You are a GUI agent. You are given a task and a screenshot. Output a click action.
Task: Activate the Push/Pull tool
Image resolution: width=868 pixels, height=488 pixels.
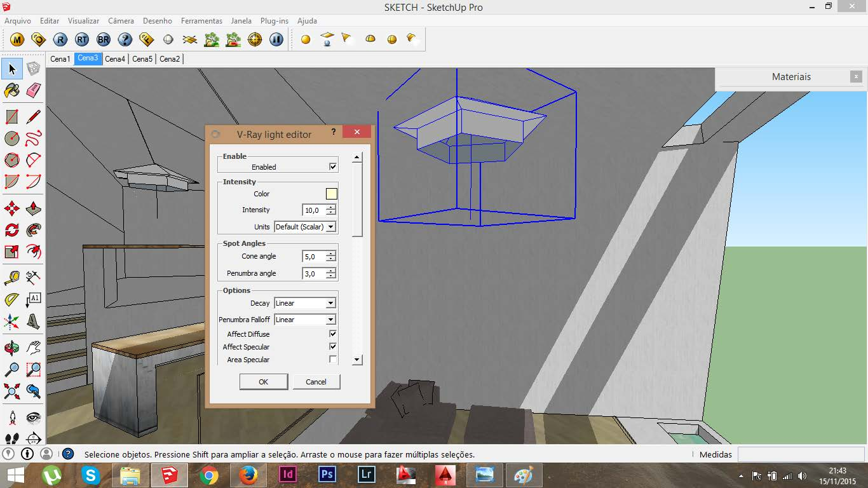pos(34,208)
